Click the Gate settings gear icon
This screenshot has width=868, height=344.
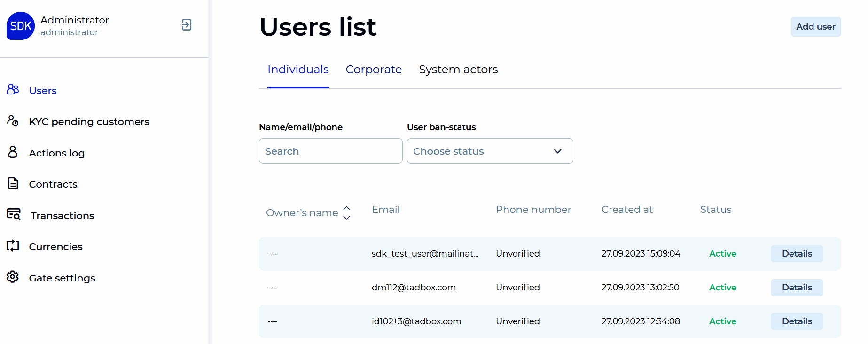13,277
